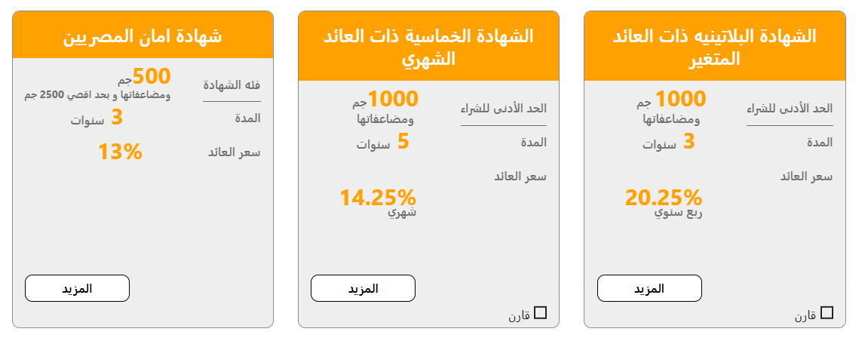Click الحد الأدنى للشراء label in five-year card
This screenshot has width=868, height=341.
[504, 109]
